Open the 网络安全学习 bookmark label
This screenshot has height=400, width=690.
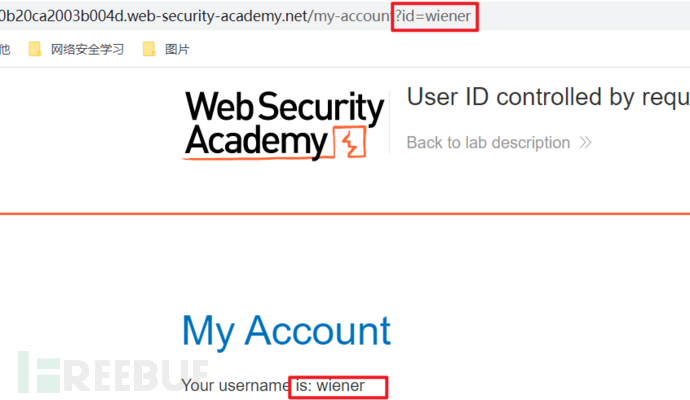click(x=88, y=49)
